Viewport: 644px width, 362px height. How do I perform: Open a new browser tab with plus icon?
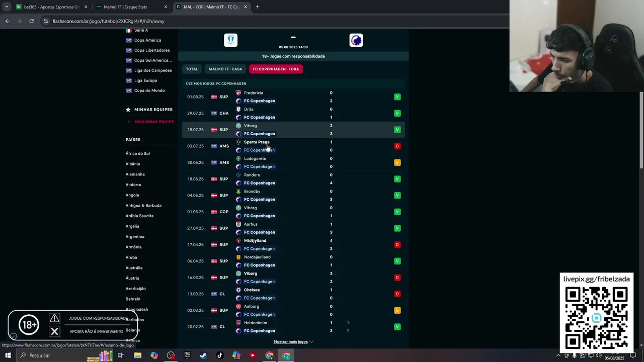(x=257, y=7)
